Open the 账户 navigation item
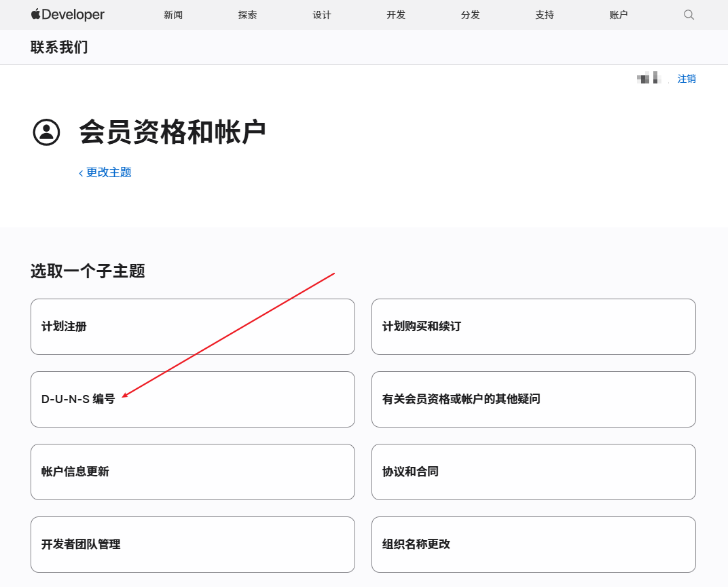 pyautogui.click(x=619, y=15)
